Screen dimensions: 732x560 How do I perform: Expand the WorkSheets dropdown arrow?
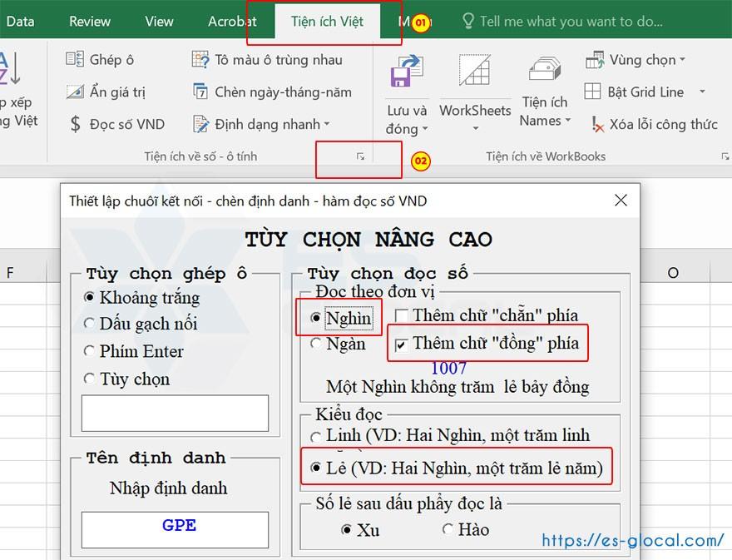(x=475, y=128)
